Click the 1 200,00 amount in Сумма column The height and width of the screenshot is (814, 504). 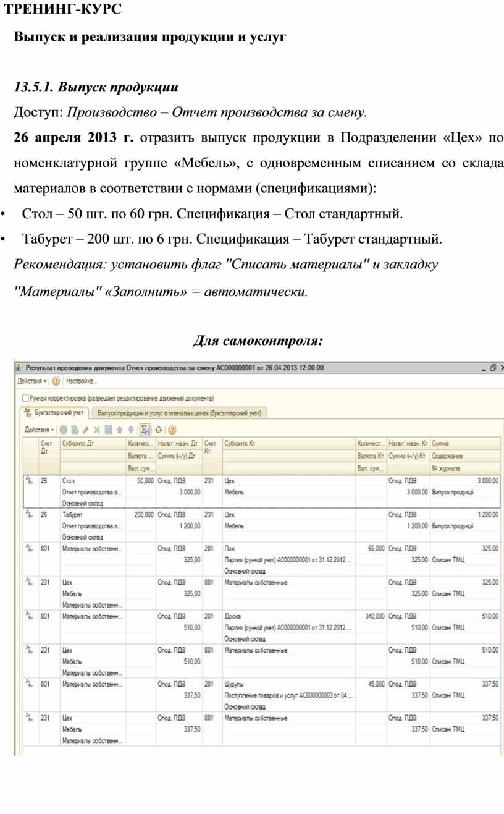click(465, 514)
